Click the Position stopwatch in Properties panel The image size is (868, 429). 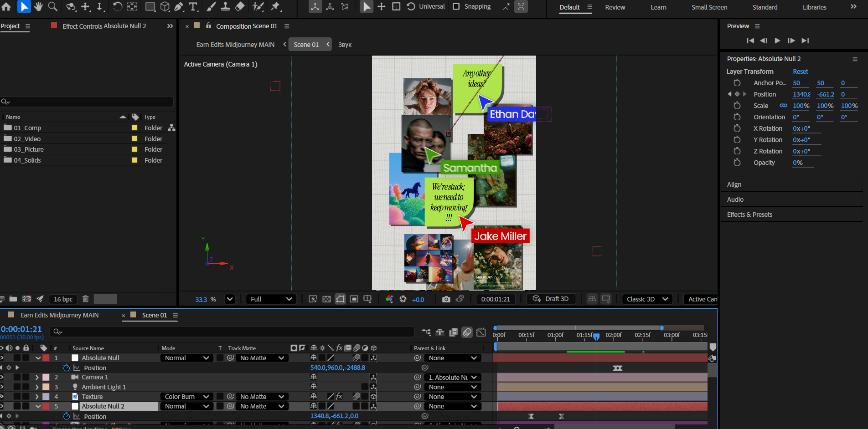(737, 94)
